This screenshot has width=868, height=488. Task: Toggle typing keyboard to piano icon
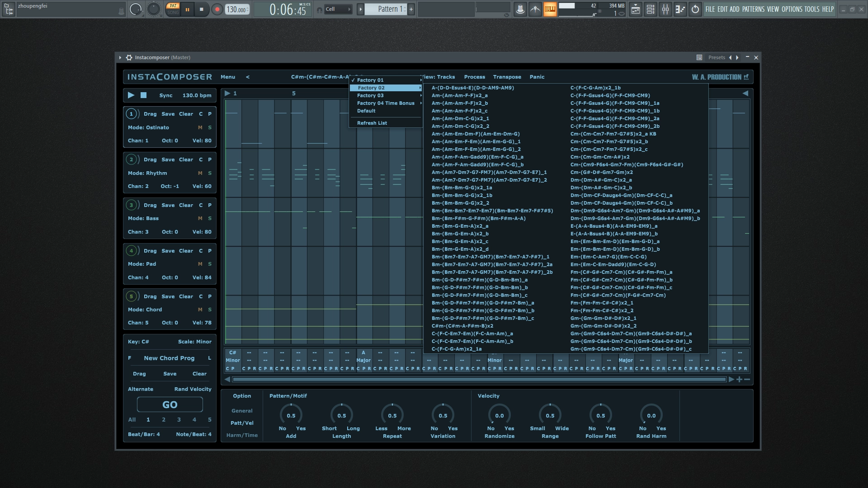(x=550, y=9)
